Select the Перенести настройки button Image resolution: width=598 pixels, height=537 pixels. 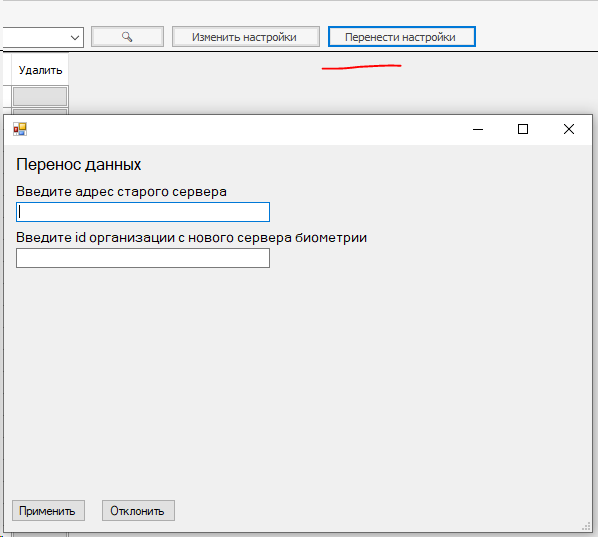tap(402, 37)
